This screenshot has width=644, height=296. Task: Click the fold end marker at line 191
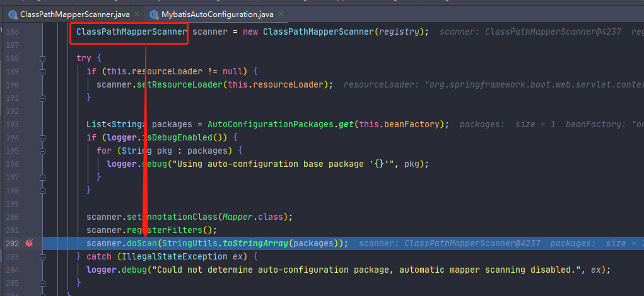pos(42,98)
